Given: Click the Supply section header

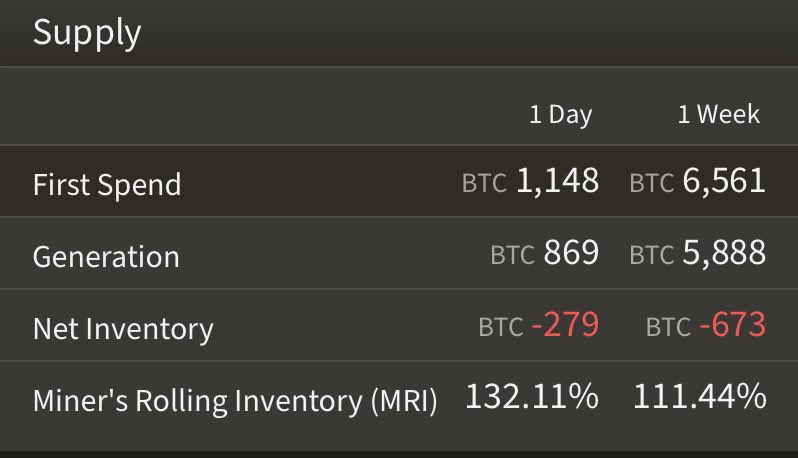Looking at the screenshot, I should tap(87, 33).
